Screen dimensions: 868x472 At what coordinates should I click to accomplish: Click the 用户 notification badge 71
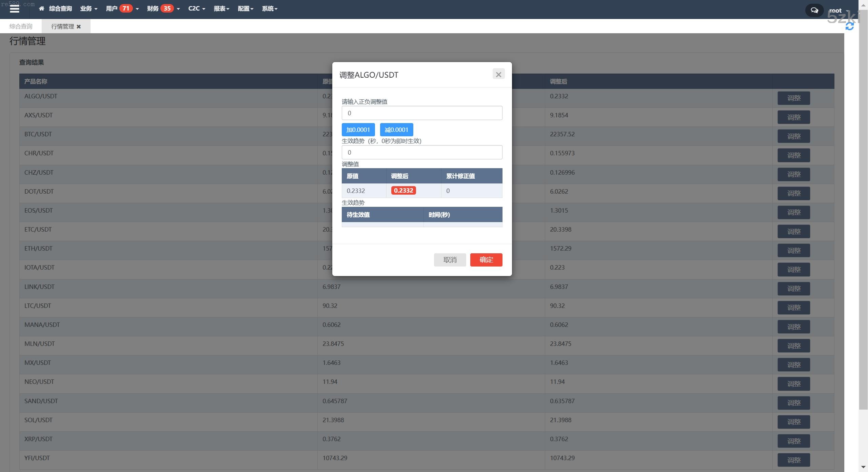[126, 8]
